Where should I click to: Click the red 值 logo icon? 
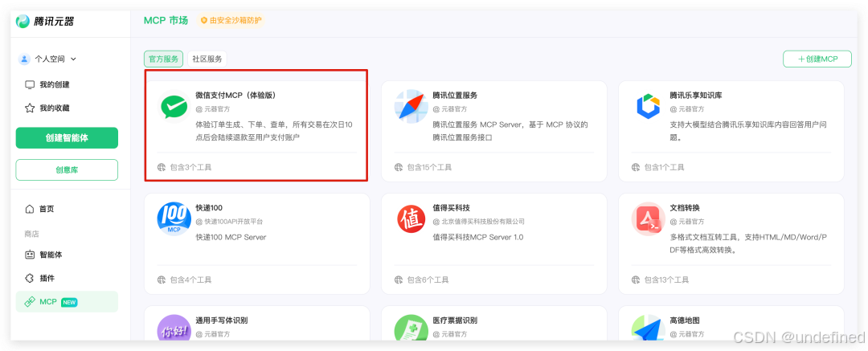coord(411,218)
